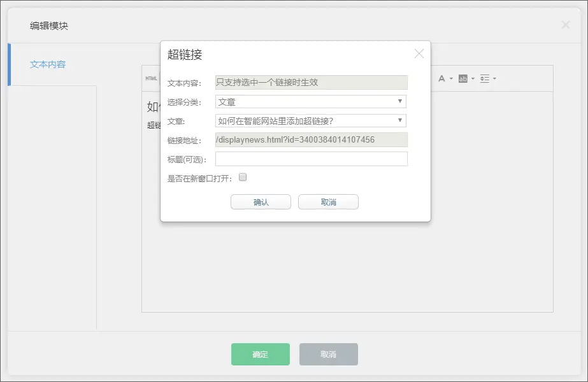
Task: Open the arrow next to font color A
Action: (451, 79)
